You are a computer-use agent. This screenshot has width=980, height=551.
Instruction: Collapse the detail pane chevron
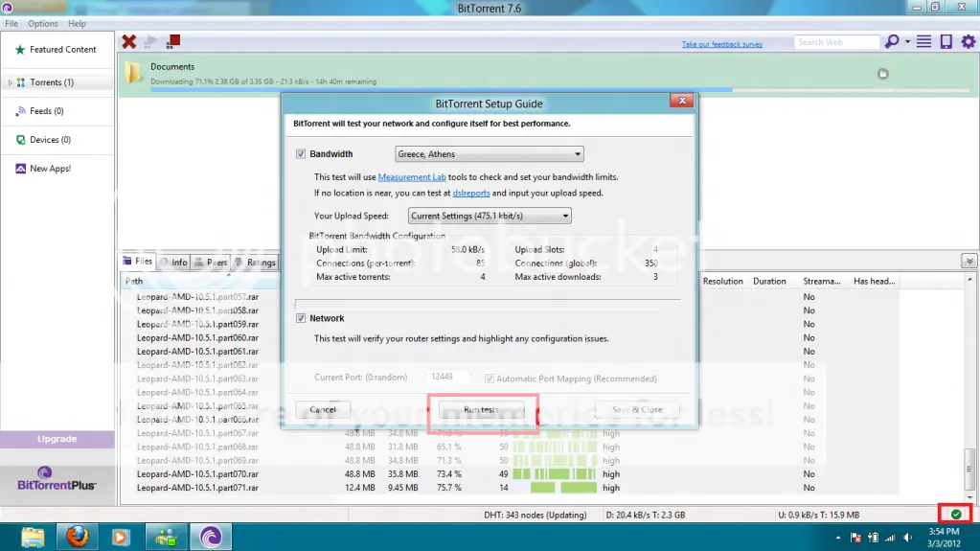tap(969, 262)
